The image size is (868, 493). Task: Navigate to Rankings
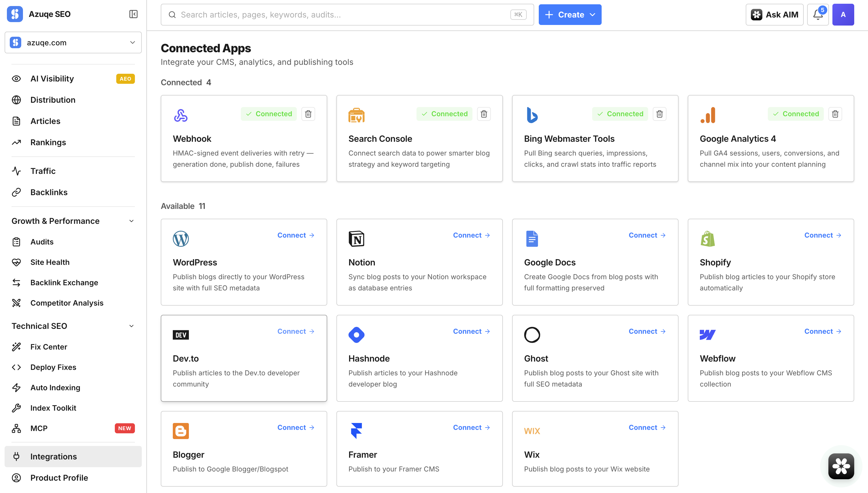pyautogui.click(x=73, y=143)
